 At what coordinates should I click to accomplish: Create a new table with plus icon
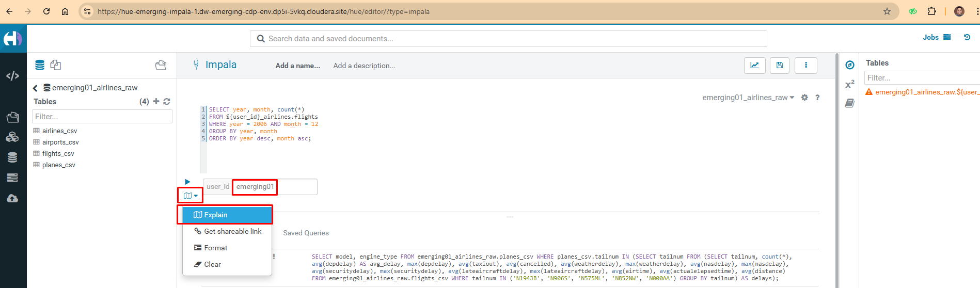click(x=156, y=102)
